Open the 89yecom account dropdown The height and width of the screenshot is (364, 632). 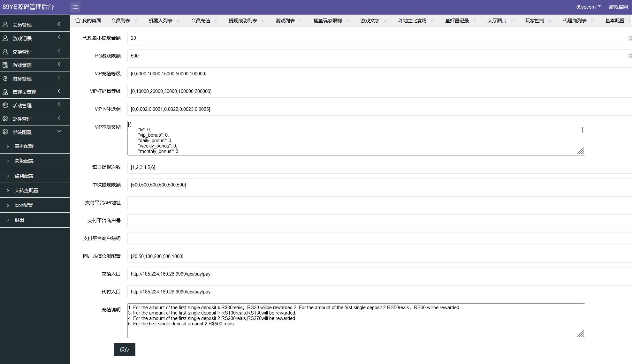pyautogui.click(x=589, y=7)
